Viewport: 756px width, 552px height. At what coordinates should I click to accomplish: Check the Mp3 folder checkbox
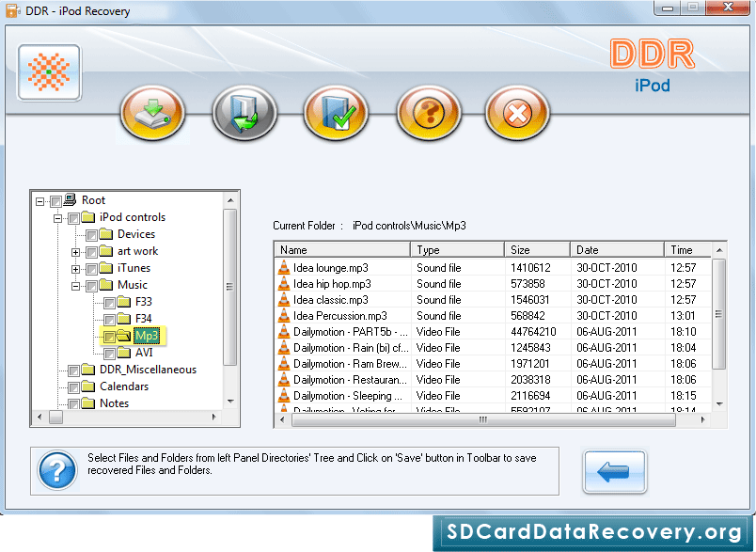point(109,337)
